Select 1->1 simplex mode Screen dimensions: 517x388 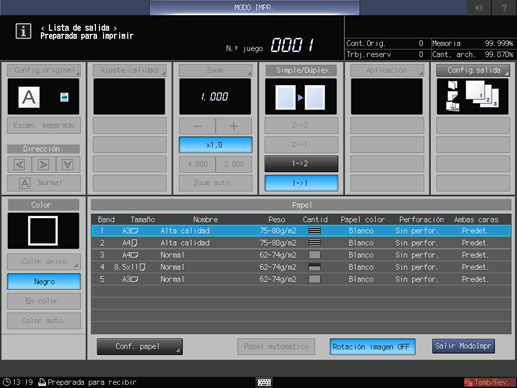click(301, 183)
